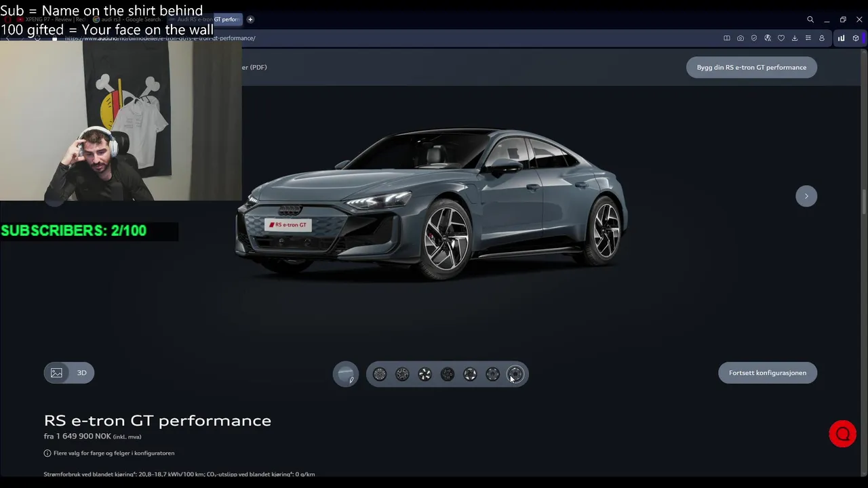Switch to the 3D view mode
Viewport: 868px width, 488px height.
pyautogui.click(x=81, y=373)
